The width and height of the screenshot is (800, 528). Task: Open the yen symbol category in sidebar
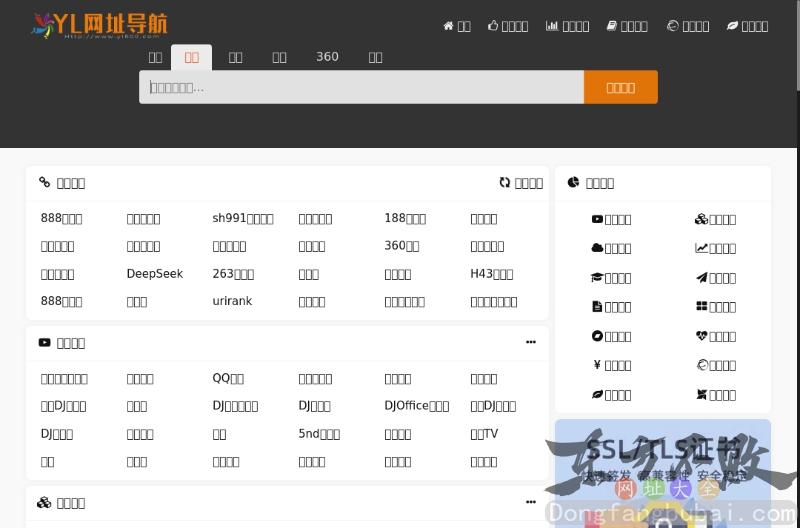tap(611, 365)
